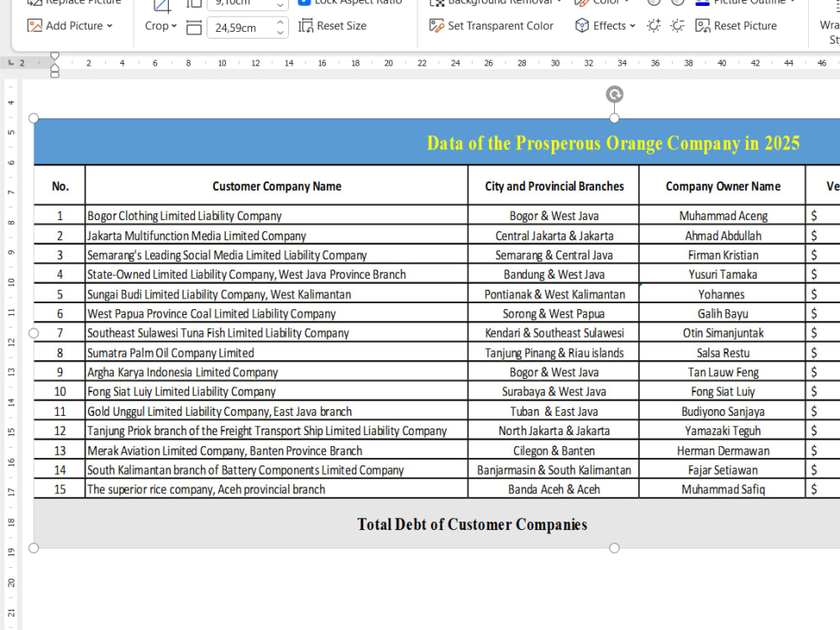Click the hanging indent ruler marker

(55, 68)
